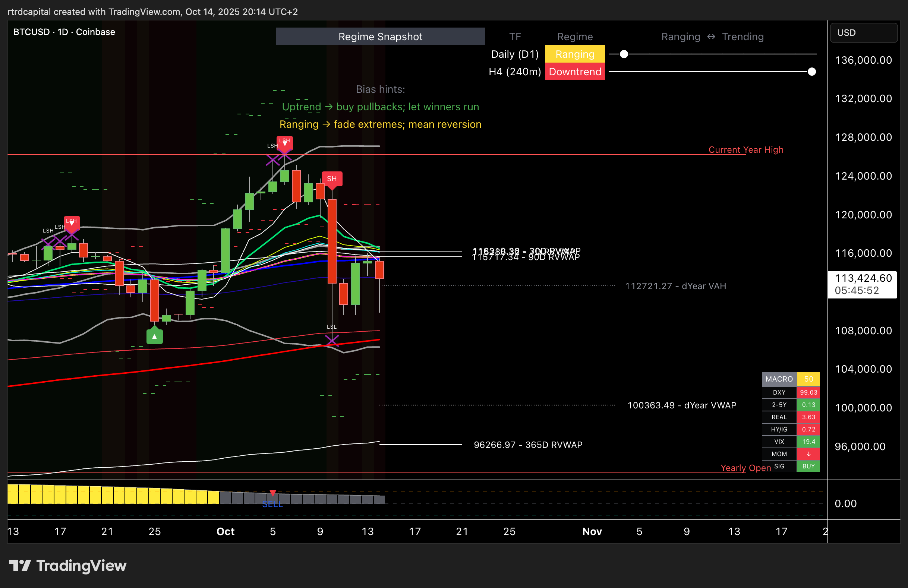Image resolution: width=908 pixels, height=588 pixels.
Task: Click the yellow MACRO 50 score cell
Action: [808, 379]
